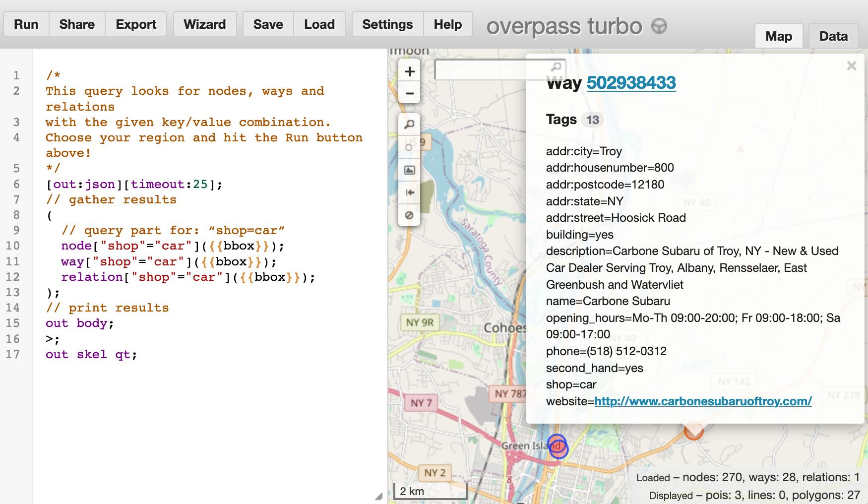Click the orange map marker on the right
Viewport: 868px width, 504px height.
[x=693, y=431]
